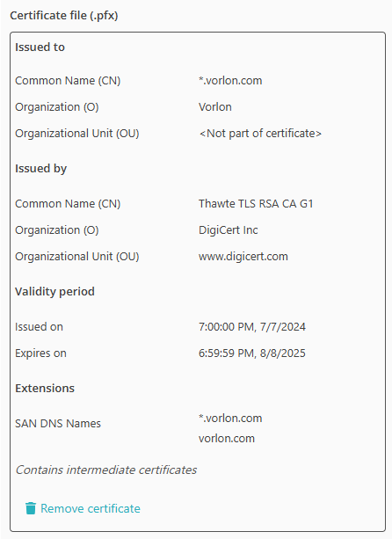Image resolution: width=392 pixels, height=539 pixels.
Task: Select the Not part of certificate text
Action: (x=260, y=134)
